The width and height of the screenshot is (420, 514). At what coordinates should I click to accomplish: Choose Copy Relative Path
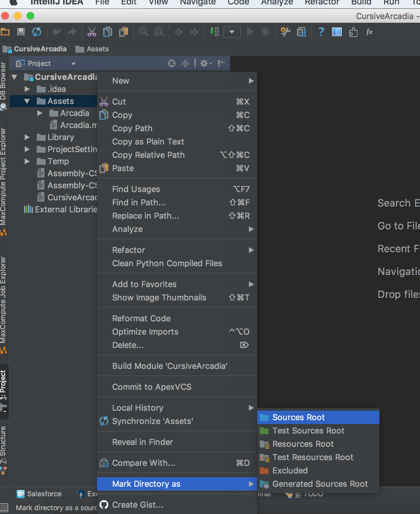pos(177,155)
